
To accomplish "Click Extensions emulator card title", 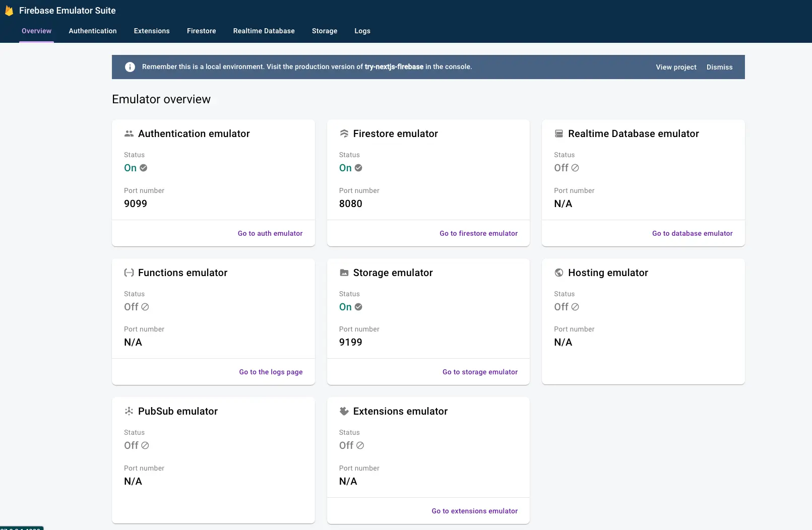I will (x=401, y=411).
